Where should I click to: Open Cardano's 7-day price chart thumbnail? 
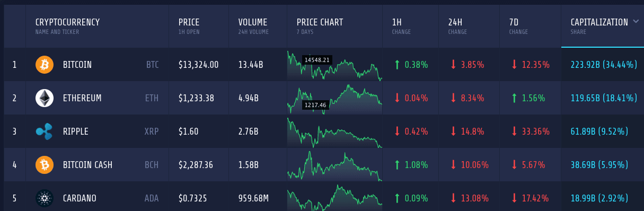[334, 197]
